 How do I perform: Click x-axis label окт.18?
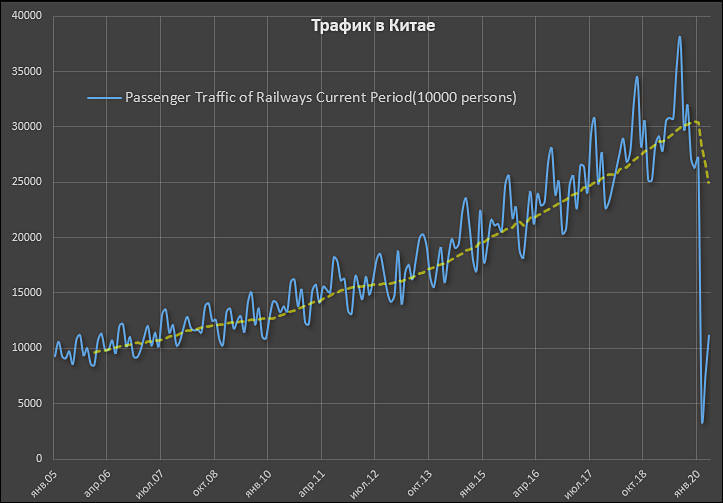point(634,483)
